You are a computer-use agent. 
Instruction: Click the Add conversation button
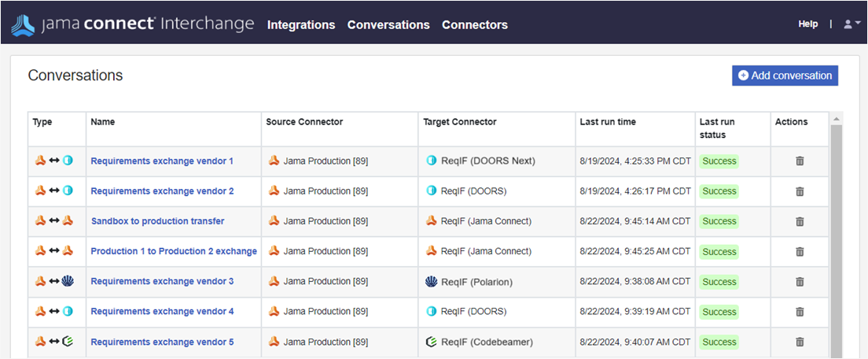coord(785,76)
